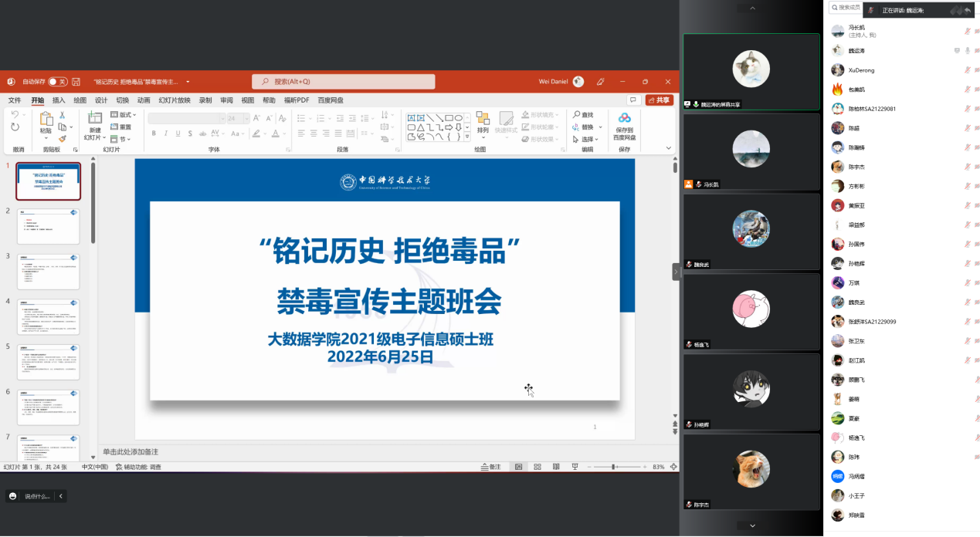
Task: Toggle microphone for 冯长凯 in member list
Action: pos(967,31)
